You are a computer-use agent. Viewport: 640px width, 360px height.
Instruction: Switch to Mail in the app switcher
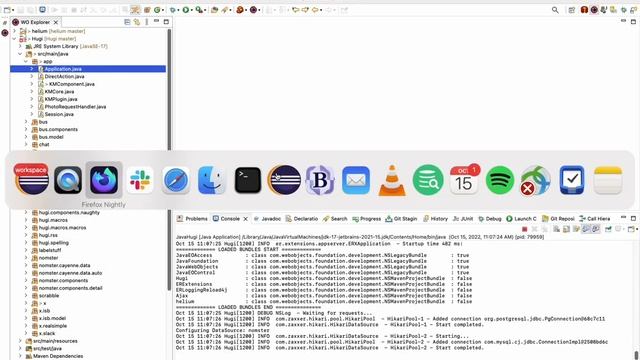pyautogui.click(x=356, y=180)
